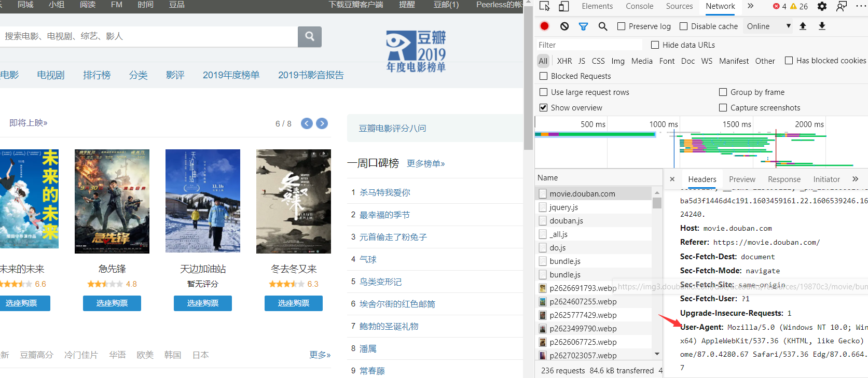The image size is (868, 378).
Task: Click the p2626691793.webp file icon
Action: click(x=543, y=288)
